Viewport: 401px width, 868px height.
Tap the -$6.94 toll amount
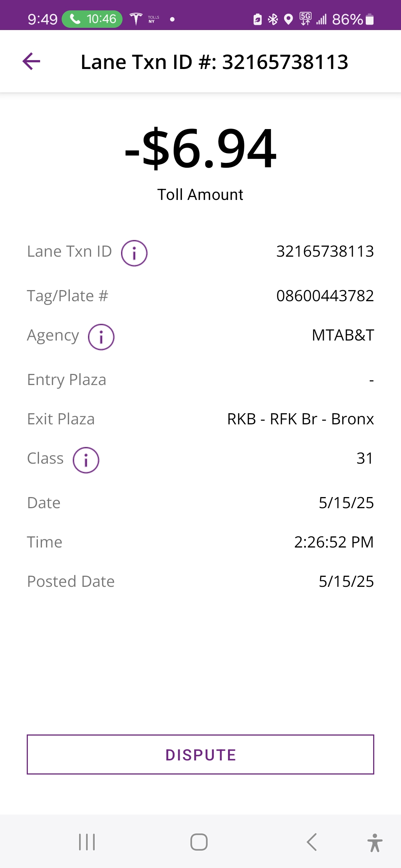coord(200,148)
